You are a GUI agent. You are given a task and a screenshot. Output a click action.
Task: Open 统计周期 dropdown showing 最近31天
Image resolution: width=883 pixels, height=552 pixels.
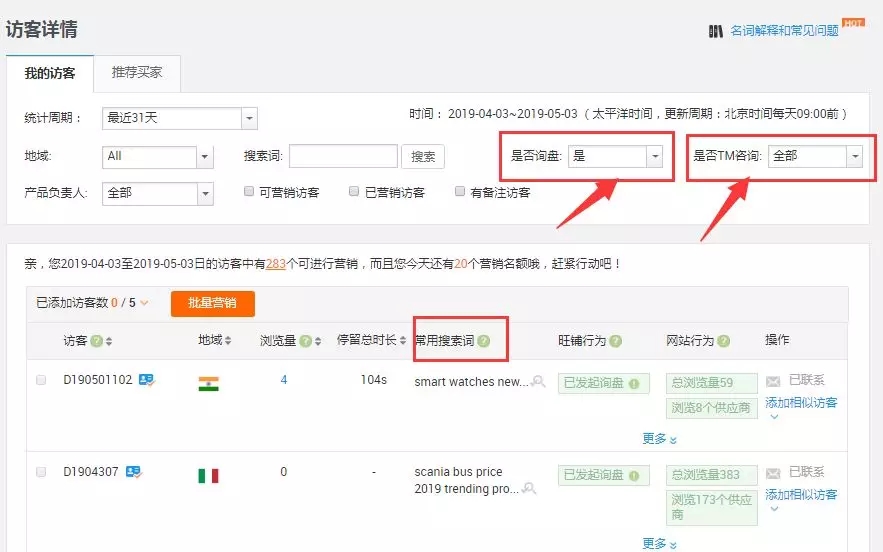tap(180, 118)
